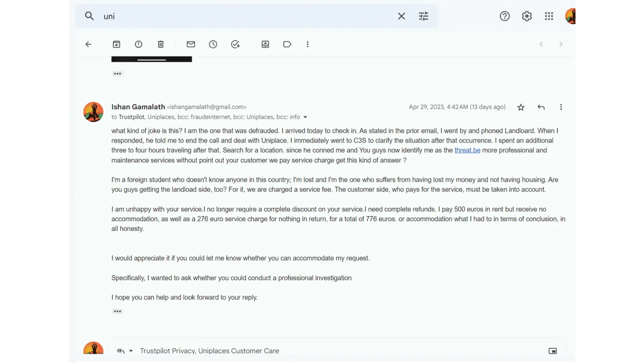Open the threat.be link in the email
The height and width of the screenshot is (362, 644).
click(x=467, y=150)
